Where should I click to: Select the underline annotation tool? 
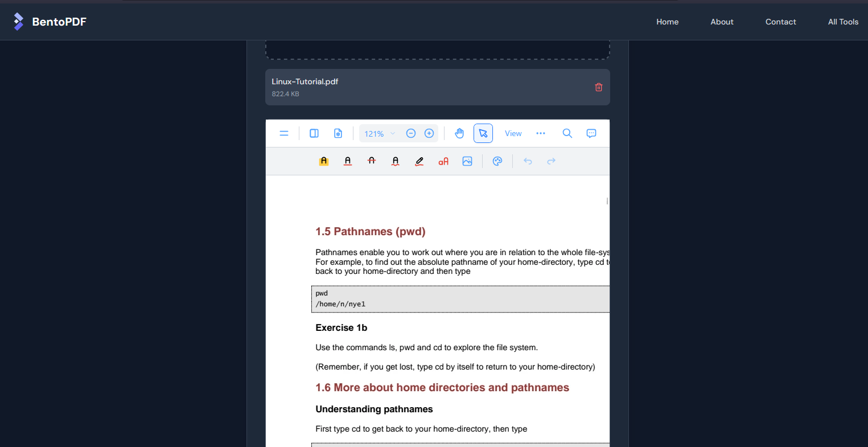[x=348, y=161]
